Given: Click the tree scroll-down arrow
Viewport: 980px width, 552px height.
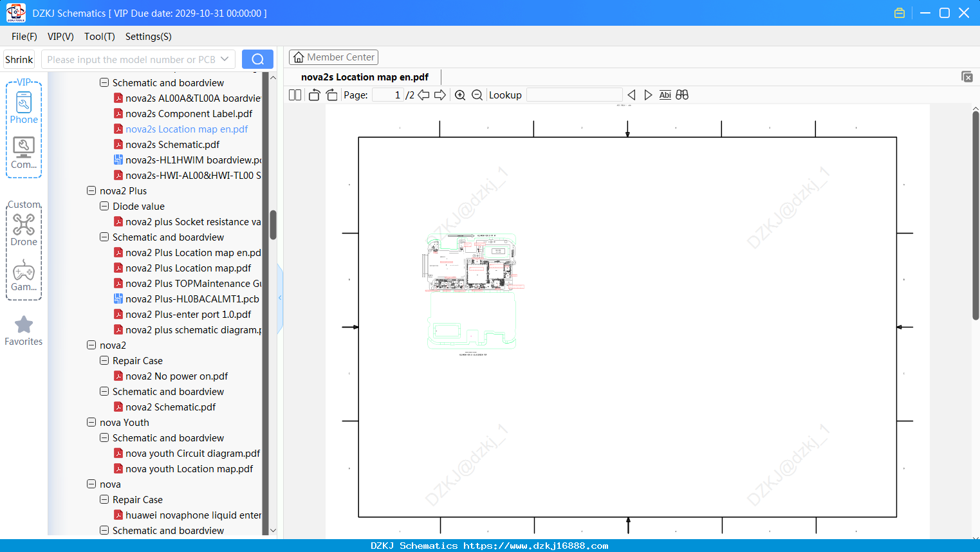Looking at the screenshot, I should point(273,531).
